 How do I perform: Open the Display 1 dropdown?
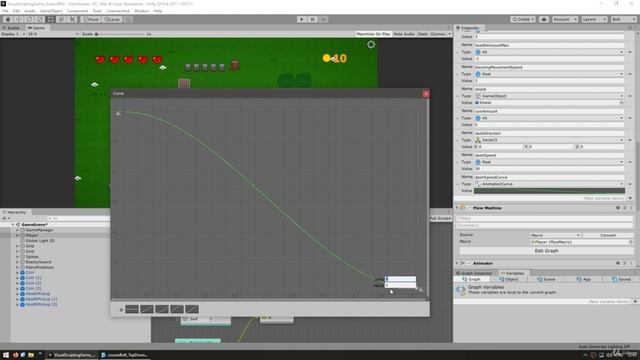coord(13,34)
